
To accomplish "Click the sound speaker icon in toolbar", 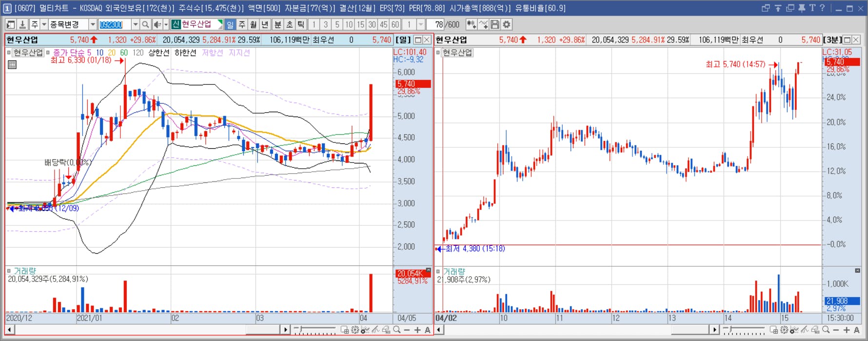I will tap(158, 24).
